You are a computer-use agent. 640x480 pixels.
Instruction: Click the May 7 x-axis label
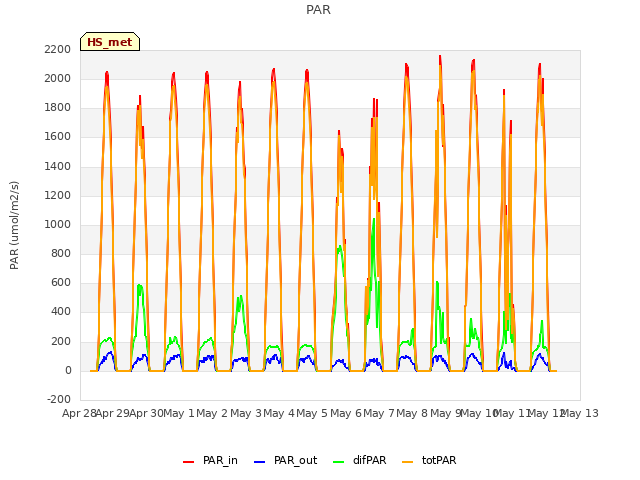[379, 413]
